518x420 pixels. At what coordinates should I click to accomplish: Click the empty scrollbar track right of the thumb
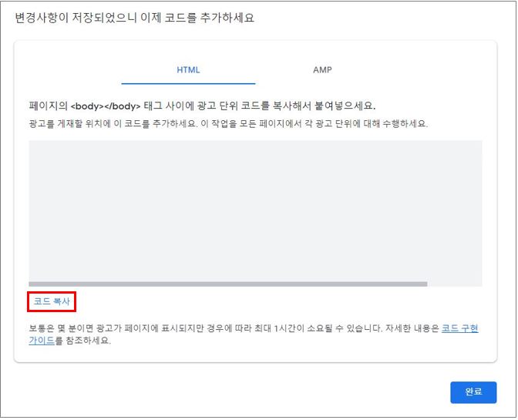pos(454,284)
